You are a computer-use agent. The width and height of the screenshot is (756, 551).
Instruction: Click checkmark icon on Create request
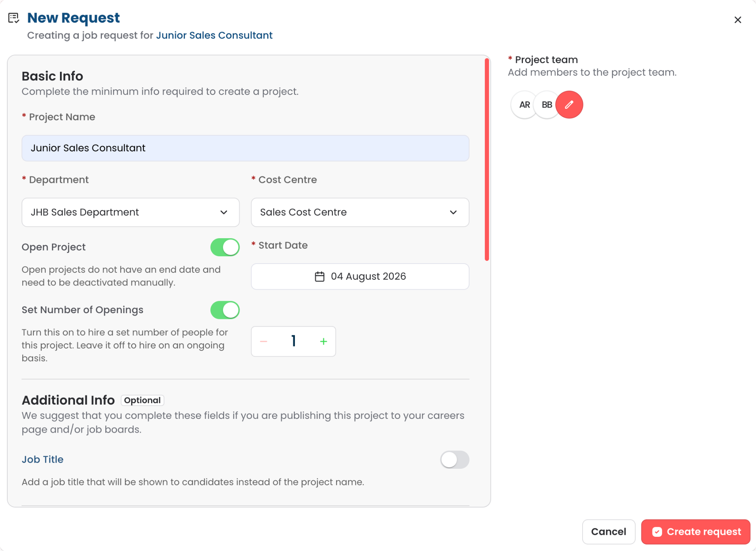click(657, 532)
